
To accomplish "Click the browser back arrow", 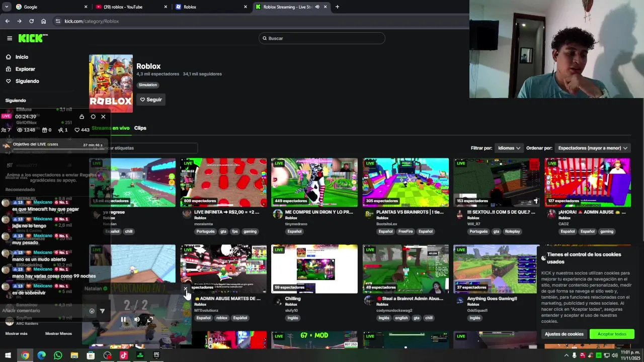I will (x=7, y=21).
